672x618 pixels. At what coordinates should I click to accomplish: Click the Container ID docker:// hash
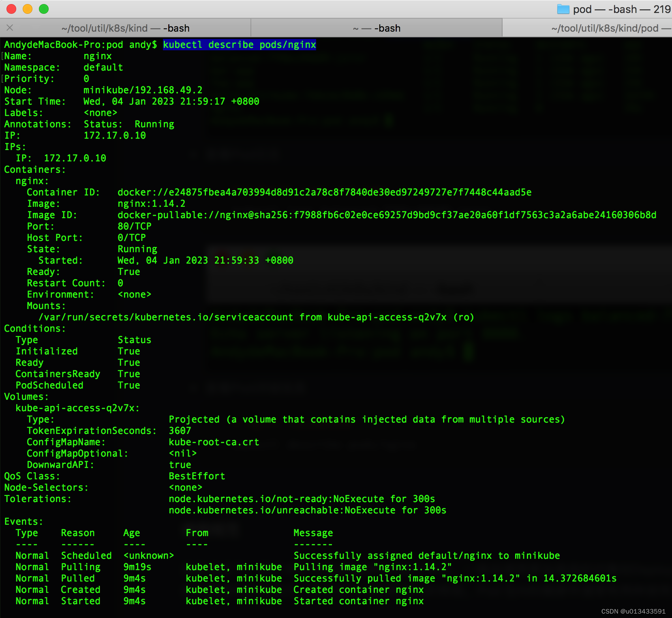325,192
